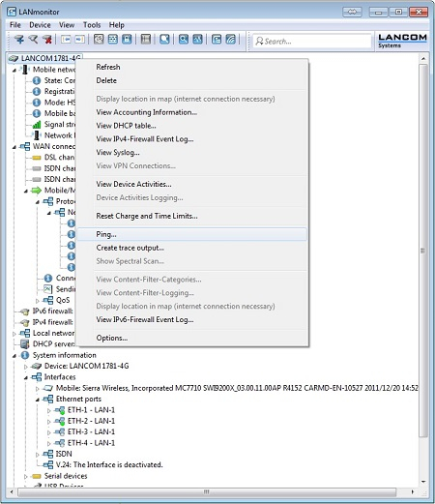Screen dimensions: 435x504
Task: Click the router icon beside LANCOM 1781-4G
Action: point(14,58)
